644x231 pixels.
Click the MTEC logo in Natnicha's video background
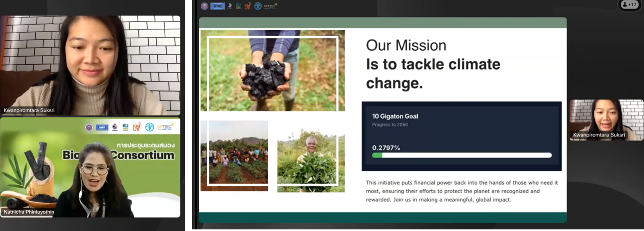[x=165, y=127]
